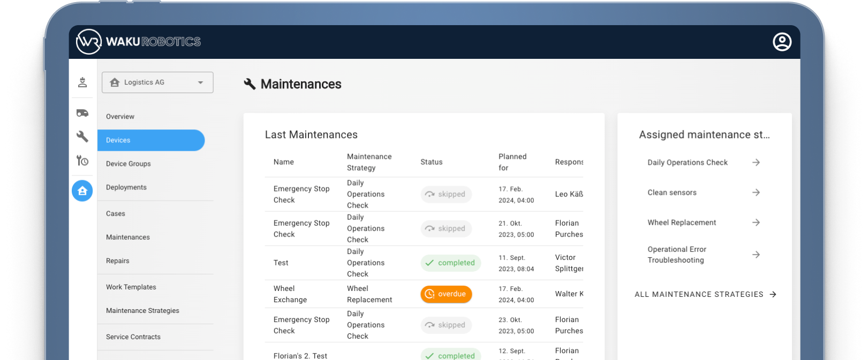Go to Repairs in the side menu

point(118,261)
